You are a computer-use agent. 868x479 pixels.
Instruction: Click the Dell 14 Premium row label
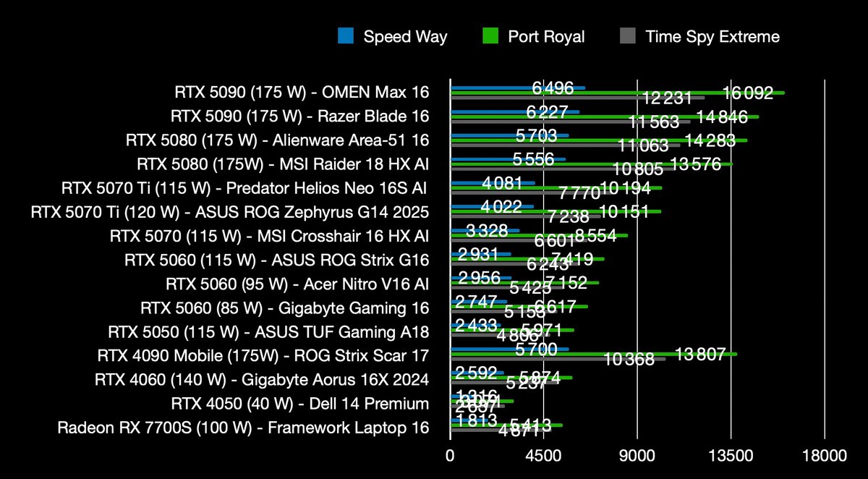(300, 403)
